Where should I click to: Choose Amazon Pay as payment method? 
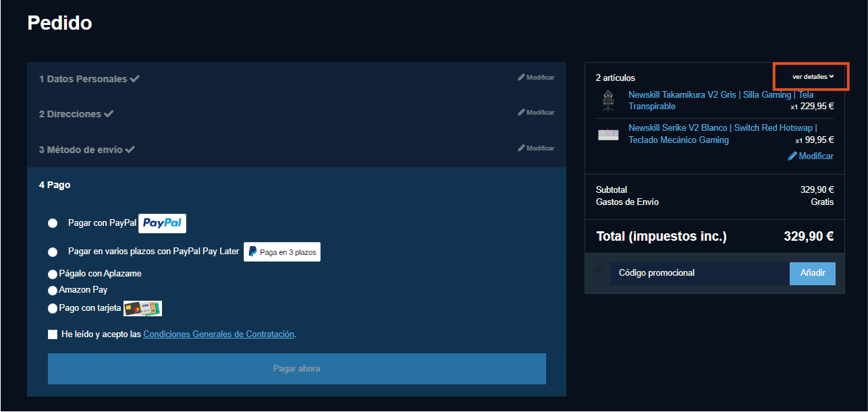(x=53, y=291)
